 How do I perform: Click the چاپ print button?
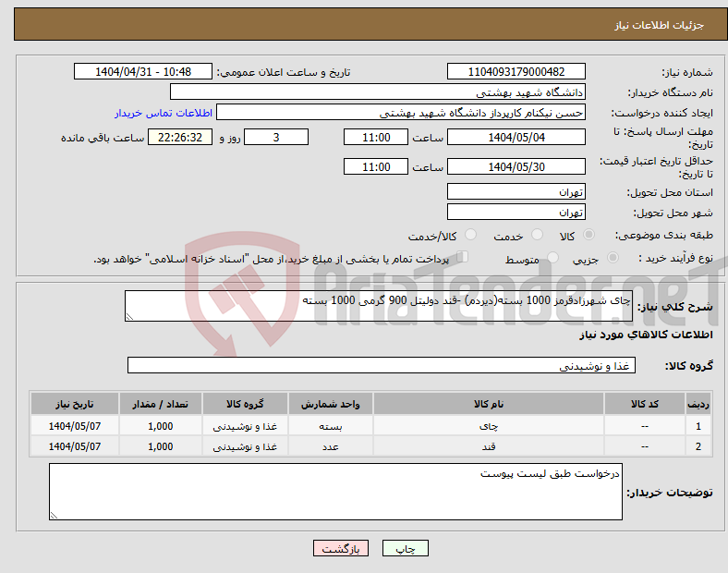tap(406, 548)
